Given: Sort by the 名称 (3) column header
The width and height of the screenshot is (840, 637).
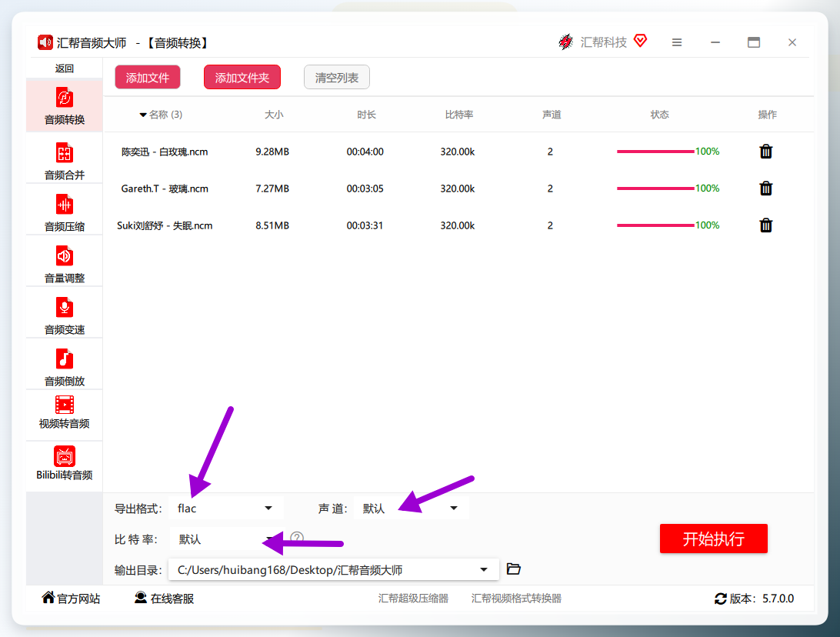Looking at the screenshot, I should pos(162,115).
